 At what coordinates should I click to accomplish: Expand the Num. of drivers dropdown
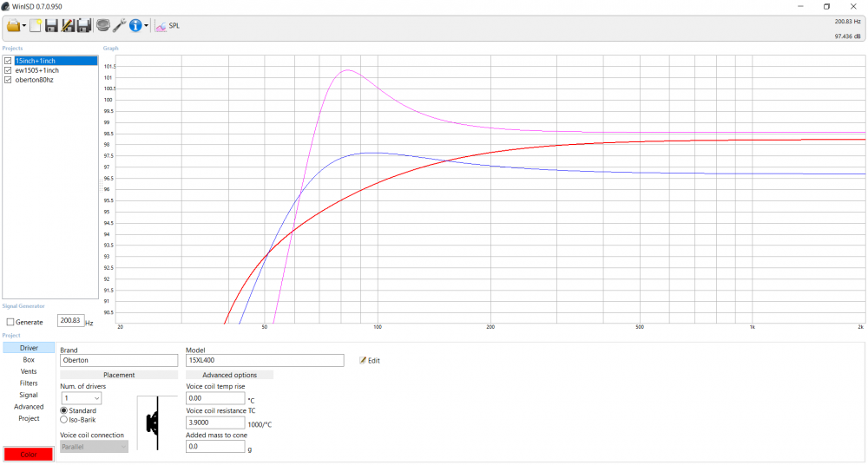pyautogui.click(x=82, y=398)
